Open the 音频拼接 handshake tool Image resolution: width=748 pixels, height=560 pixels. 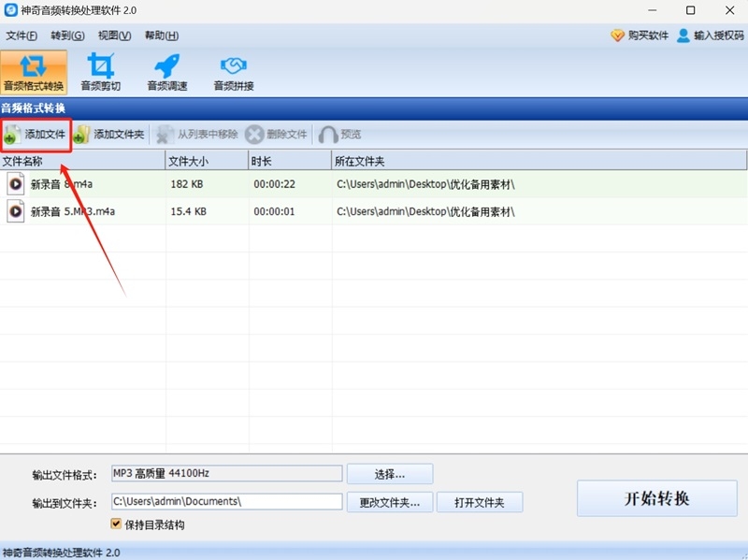pyautogui.click(x=233, y=72)
